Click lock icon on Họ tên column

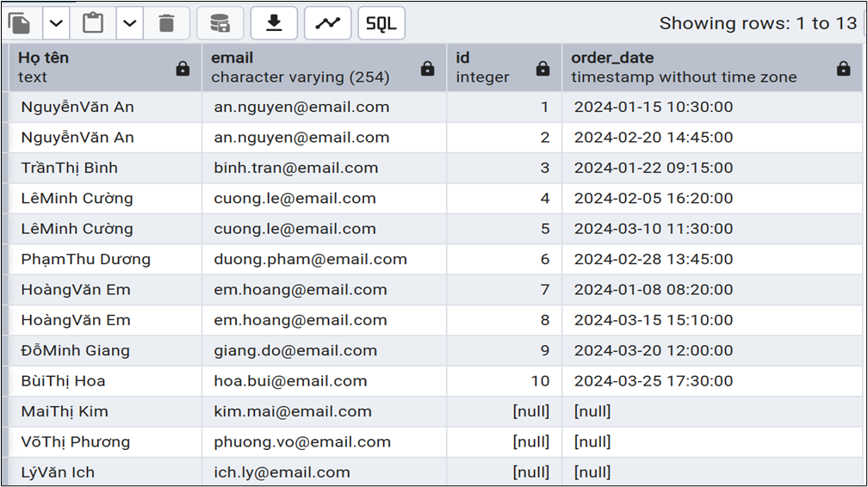(x=183, y=69)
